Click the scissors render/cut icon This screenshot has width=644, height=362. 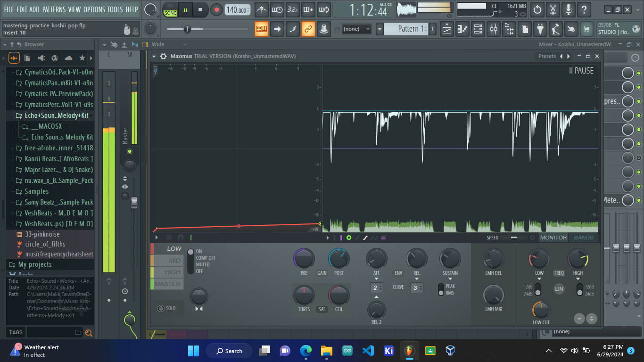553,9
